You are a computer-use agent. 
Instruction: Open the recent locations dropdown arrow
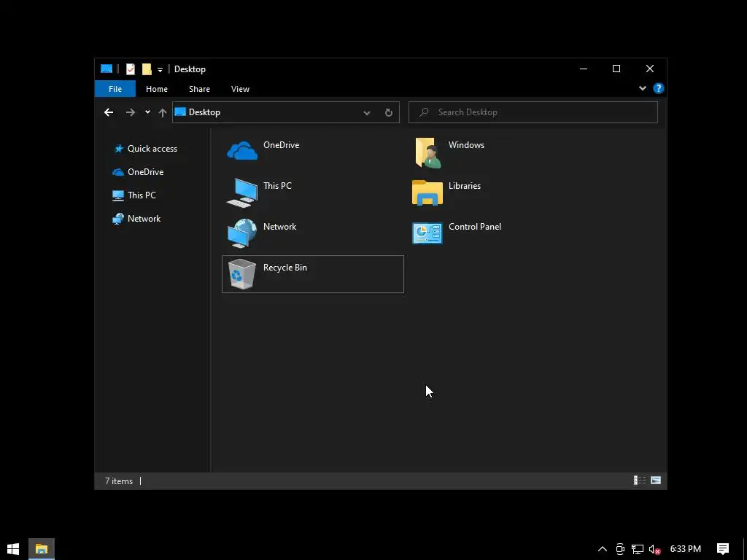pos(147,112)
